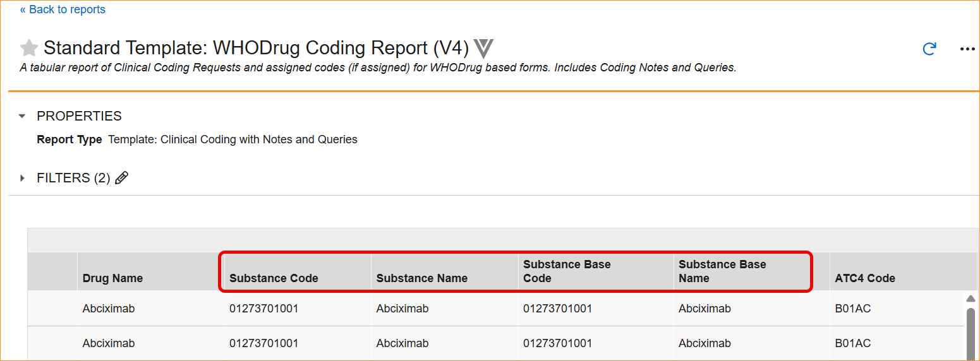
Task: Click the table scrollbar up arrow
Action: 971,299
